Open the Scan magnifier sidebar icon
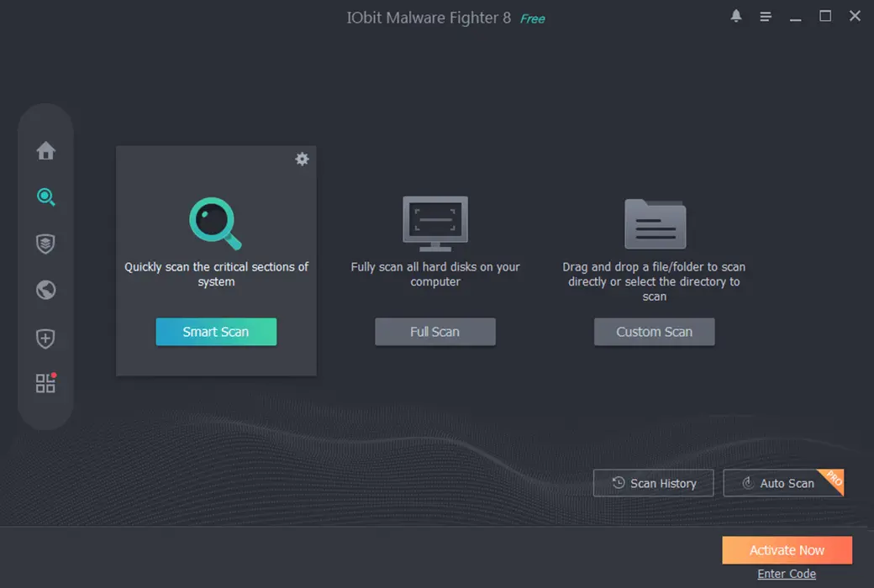This screenshot has height=588, width=874. (45, 197)
